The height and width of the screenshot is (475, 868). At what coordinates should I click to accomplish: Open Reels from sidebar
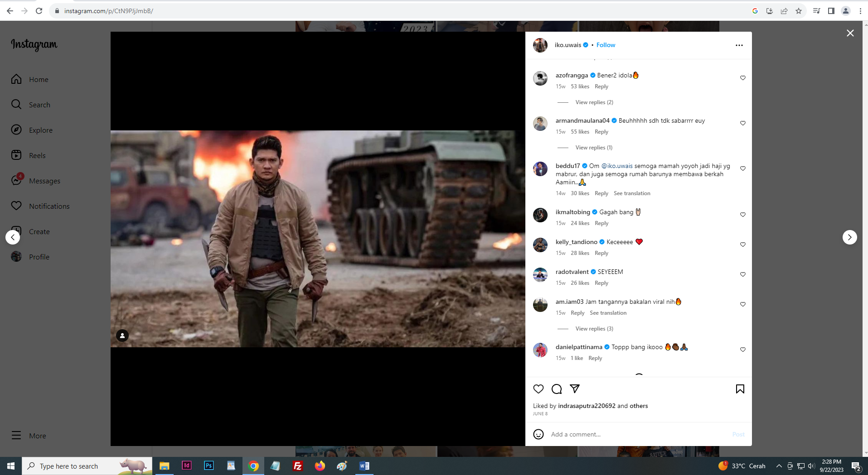(29, 155)
